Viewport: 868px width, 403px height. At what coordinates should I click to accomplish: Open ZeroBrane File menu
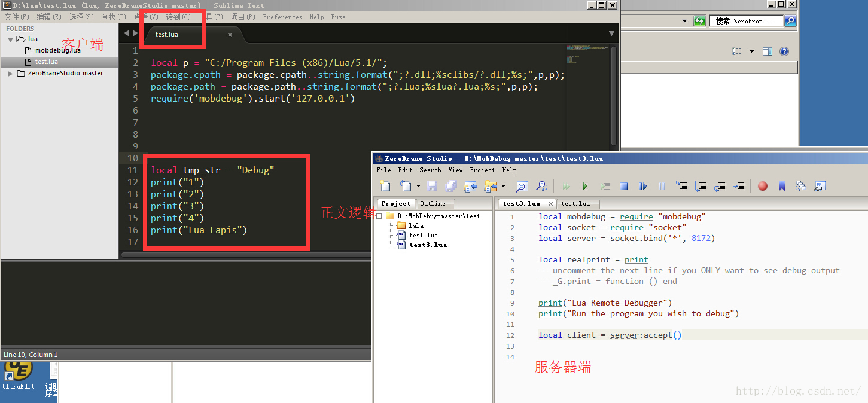click(x=383, y=170)
